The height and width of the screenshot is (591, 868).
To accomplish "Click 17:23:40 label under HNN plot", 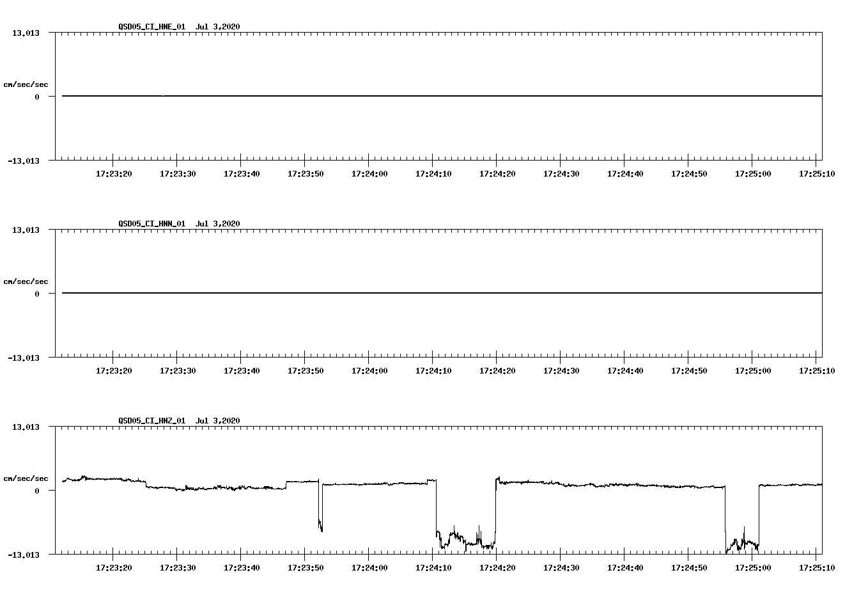I will point(242,371).
